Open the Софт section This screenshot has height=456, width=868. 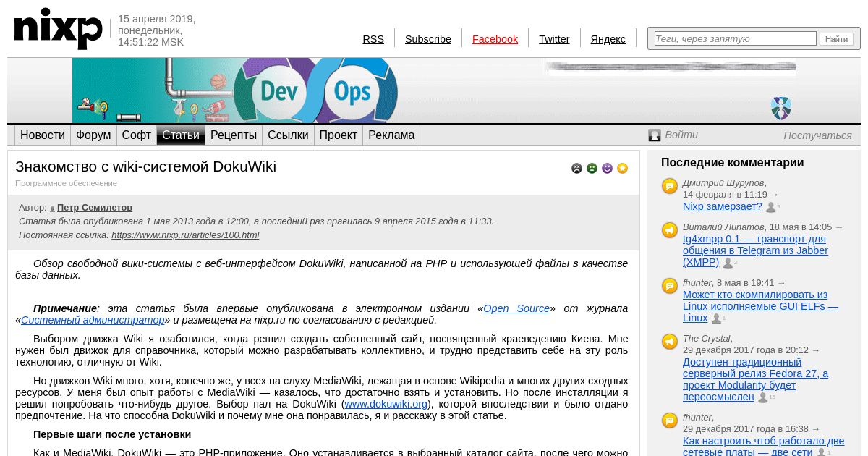[x=137, y=135]
